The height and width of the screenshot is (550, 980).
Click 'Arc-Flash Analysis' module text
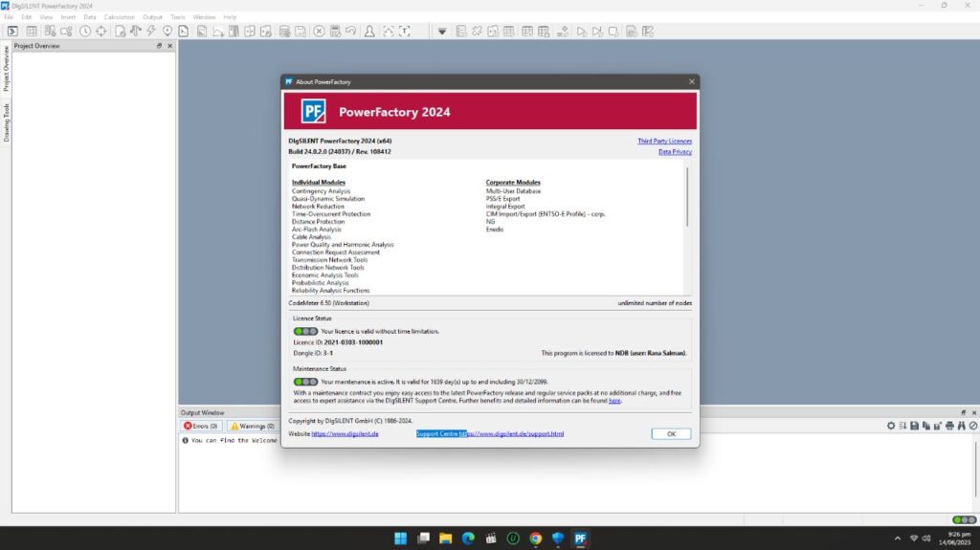316,230
